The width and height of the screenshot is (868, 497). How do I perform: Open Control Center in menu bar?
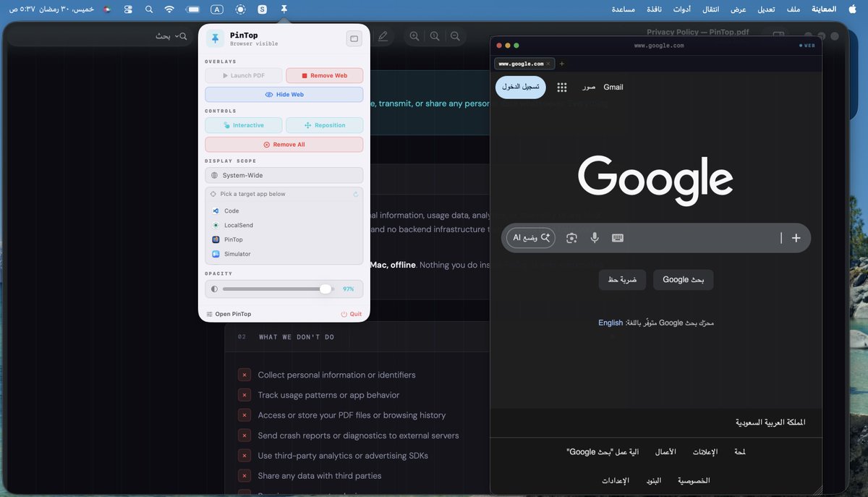pyautogui.click(x=128, y=9)
